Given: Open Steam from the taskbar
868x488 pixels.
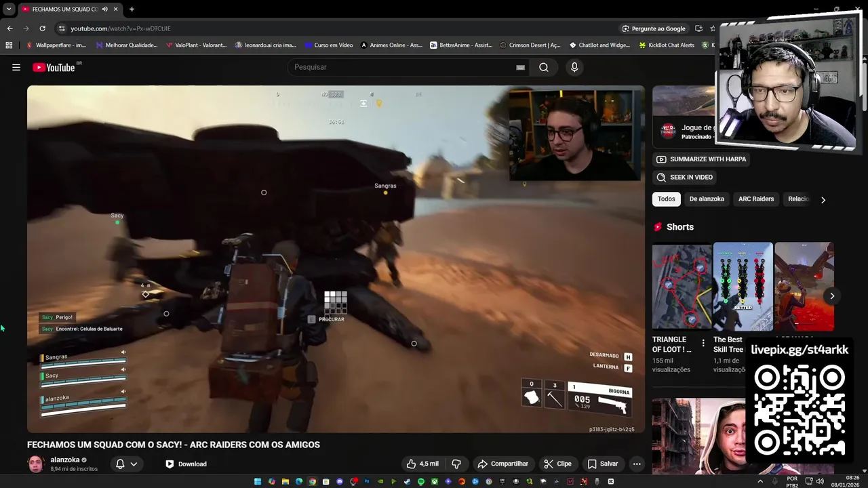Looking at the screenshot, I should (408, 481).
